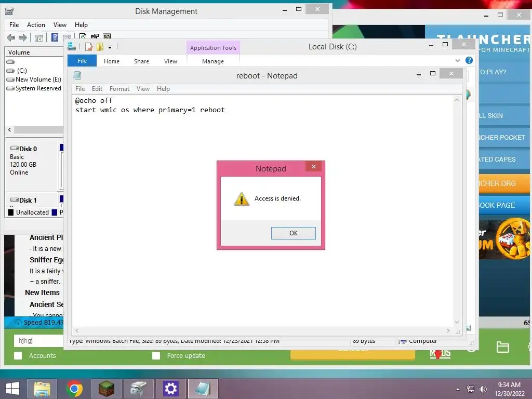Open the Customize Quick Access Toolbar dropdown
The height and width of the screenshot is (399, 532).
click(110, 47)
